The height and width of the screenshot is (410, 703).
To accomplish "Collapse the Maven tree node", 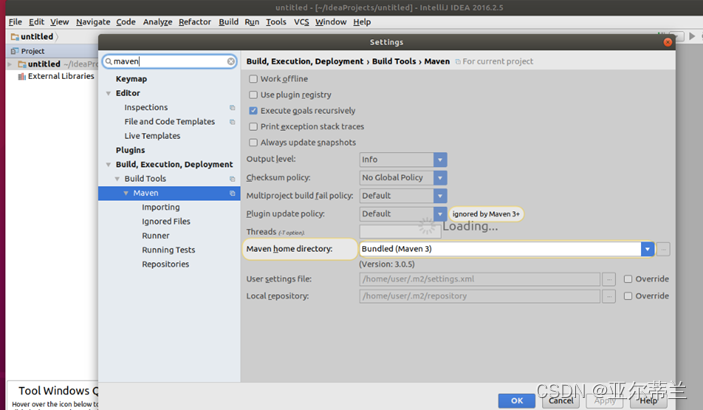I will click(126, 193).
